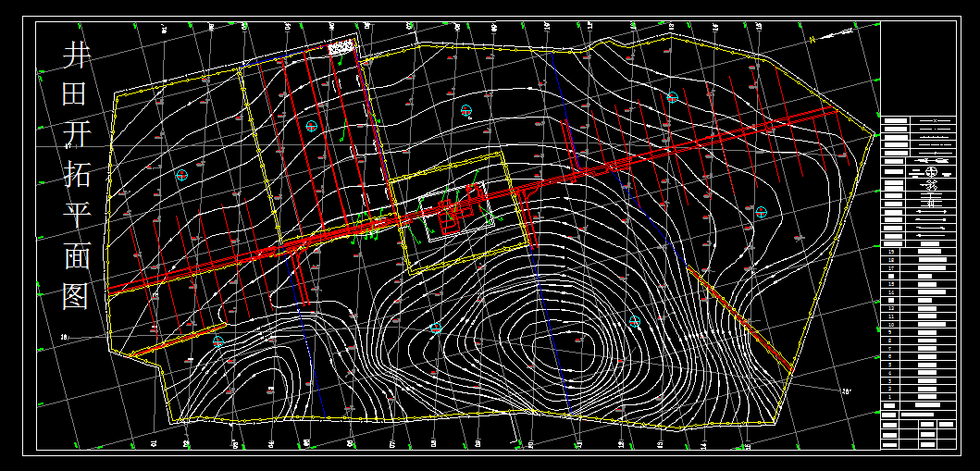Select legend table row numbered 12

[919, 308]
